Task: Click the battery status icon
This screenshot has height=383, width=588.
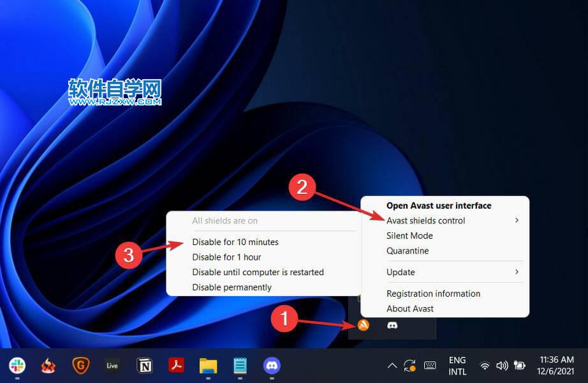Action: [520, 365]
